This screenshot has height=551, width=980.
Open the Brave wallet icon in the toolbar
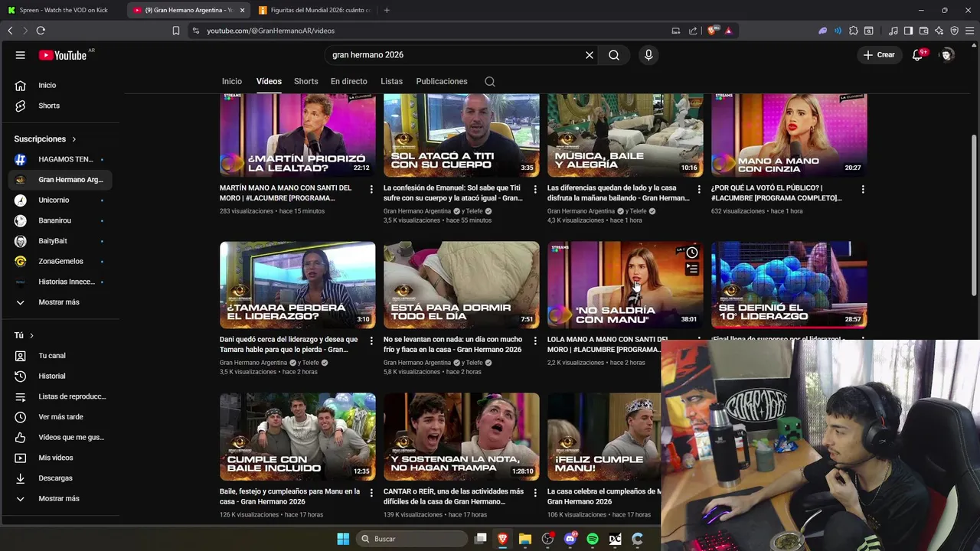[923, 31]
